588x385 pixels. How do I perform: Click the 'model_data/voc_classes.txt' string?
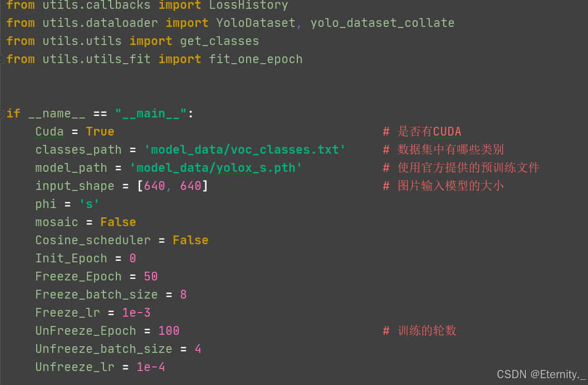245,150
